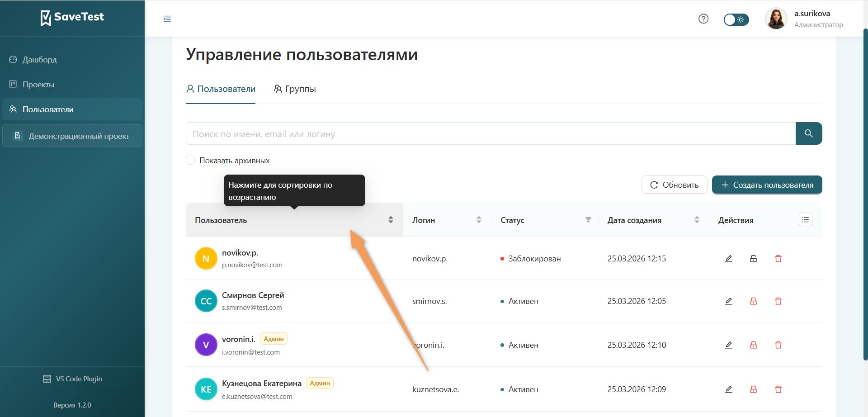This screenshot has width=868, height=417.
Task: Open column settings icon above Действия
Action: point(805,219)
